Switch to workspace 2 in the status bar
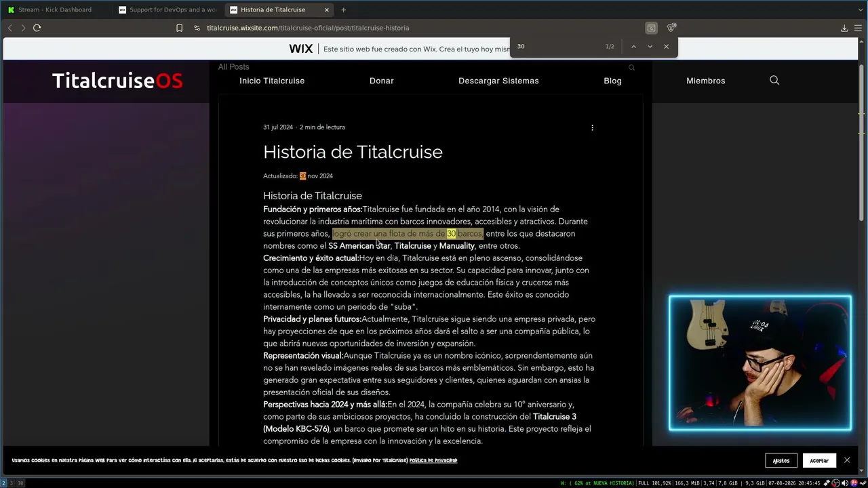The height and width of the screenshot is (488, 868). (x=3, y=483)
